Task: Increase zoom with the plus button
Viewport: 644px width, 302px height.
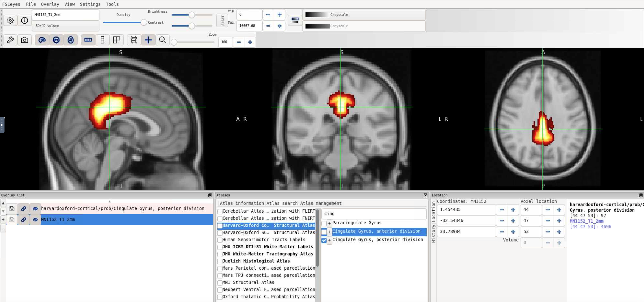Action: (250, 42)
